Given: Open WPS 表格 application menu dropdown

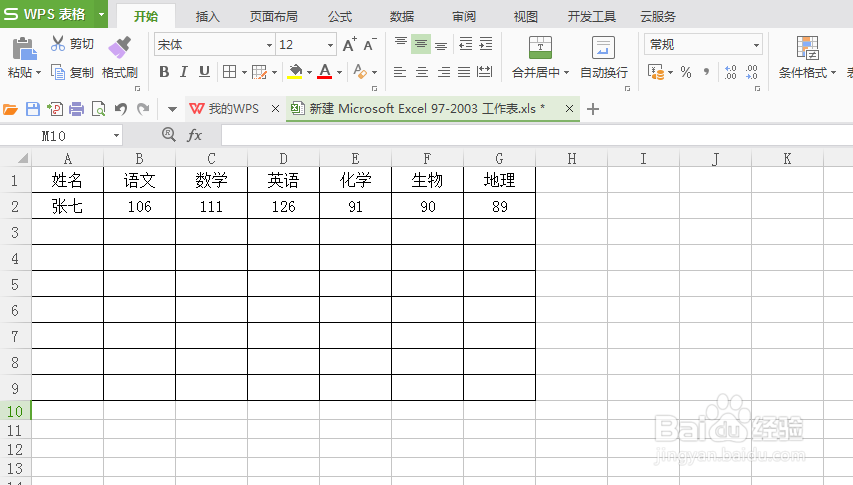Looking at the screenshot, I should point(101,15).
